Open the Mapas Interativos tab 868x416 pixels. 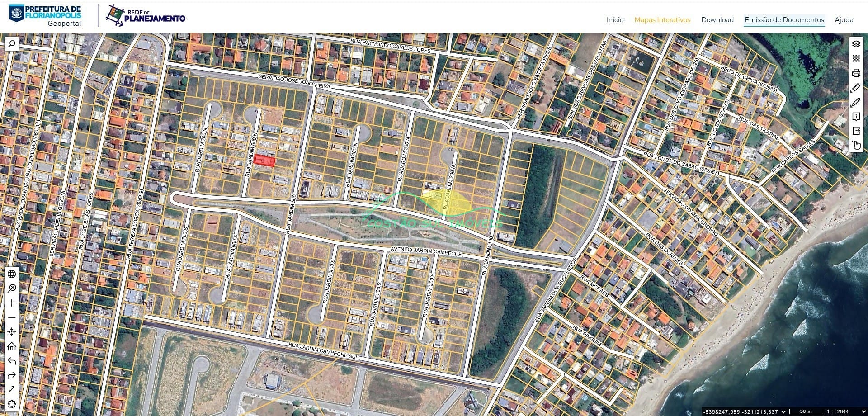[662, 20]
